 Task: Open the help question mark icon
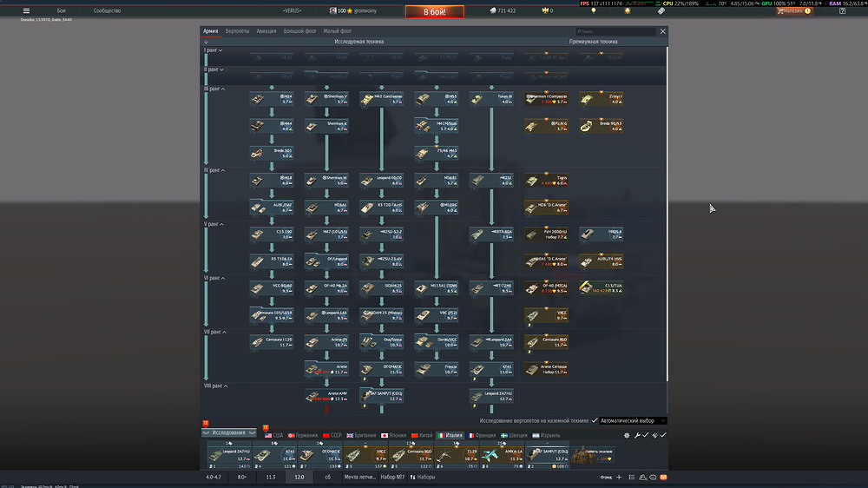coord(842,10)
